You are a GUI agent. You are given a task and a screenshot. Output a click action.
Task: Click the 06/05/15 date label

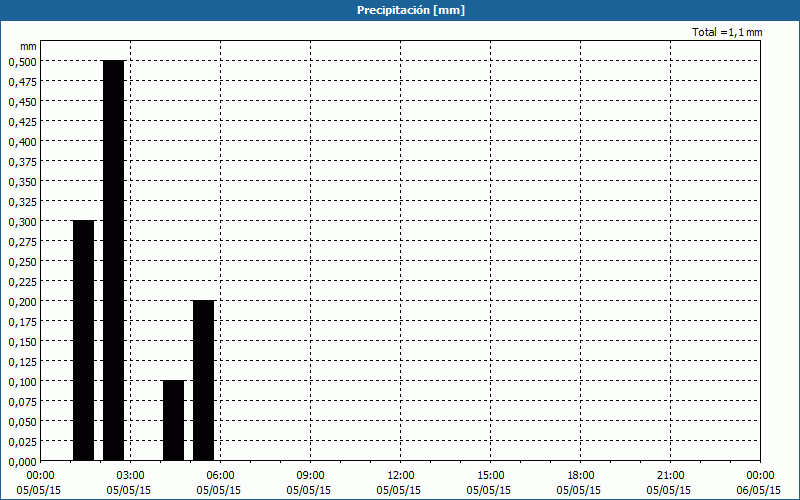[760, 491]
